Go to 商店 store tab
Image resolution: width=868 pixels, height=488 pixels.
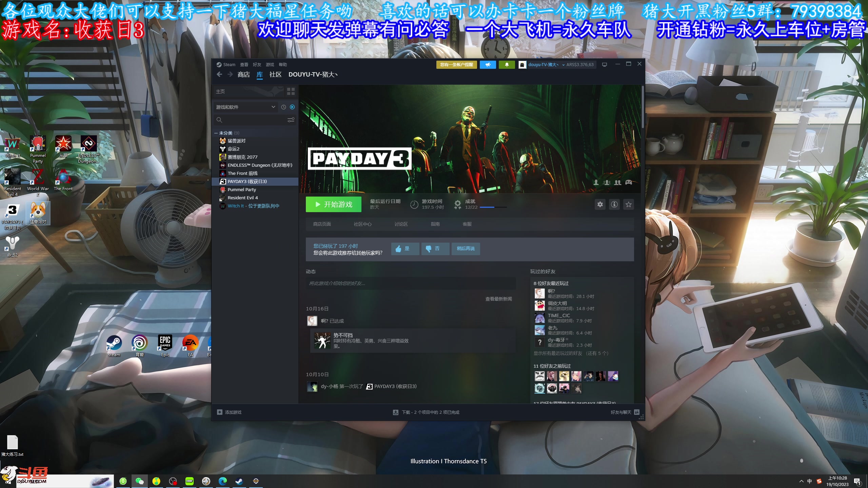tap(243, 75)
